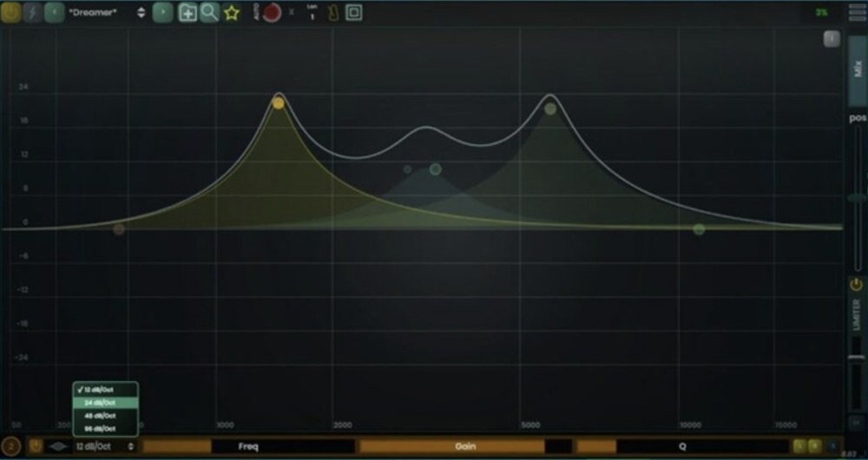Screen dimensions: 868x460
Task: Click the Q slider
Action: click(x=682, y=446)
